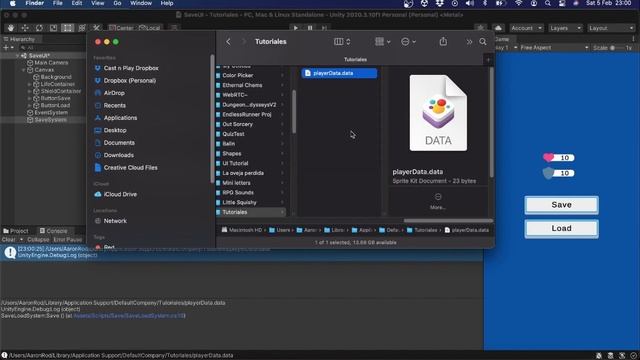The height and width of the screenshot is (360, 640).
Task: Open the Account dropdown in Unity
Action: 526,28
